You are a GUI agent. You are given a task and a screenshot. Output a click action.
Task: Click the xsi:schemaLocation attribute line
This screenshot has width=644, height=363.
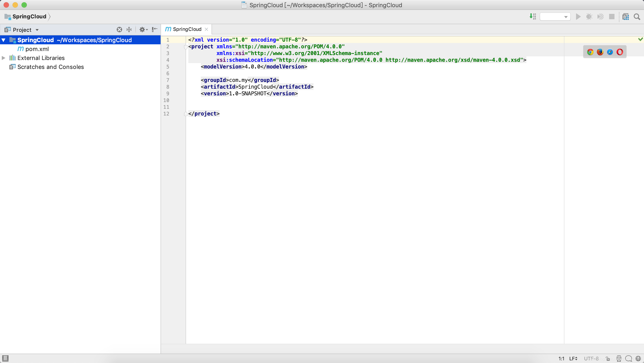371,60
